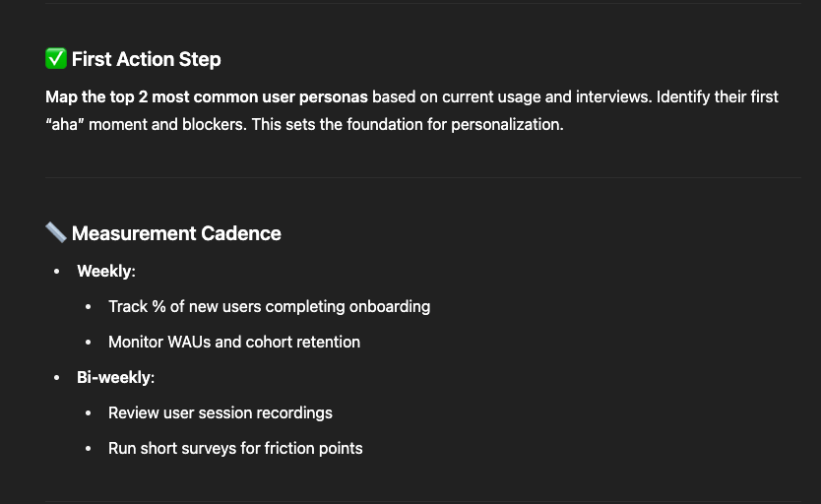This screenshot has width=821, height=504.
Task: Click the bold Bi-weekly label
Action: [114, 377]
